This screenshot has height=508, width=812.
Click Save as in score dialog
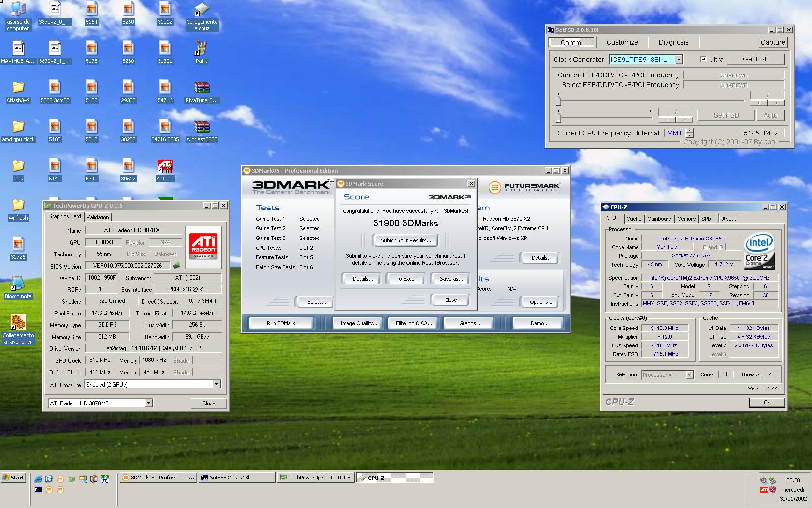point(451,279)
